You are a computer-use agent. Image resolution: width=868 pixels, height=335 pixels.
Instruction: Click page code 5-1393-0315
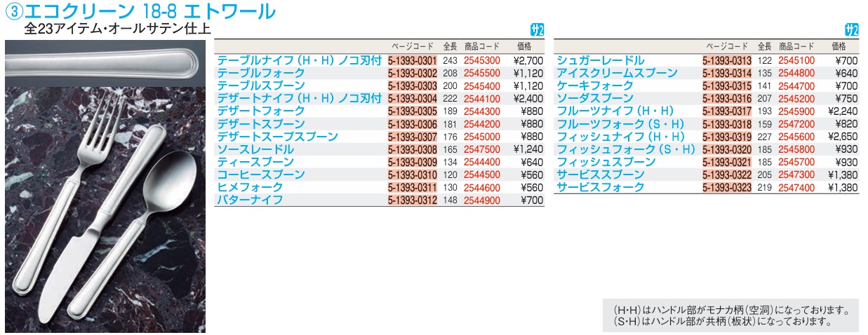coord(727,86)
